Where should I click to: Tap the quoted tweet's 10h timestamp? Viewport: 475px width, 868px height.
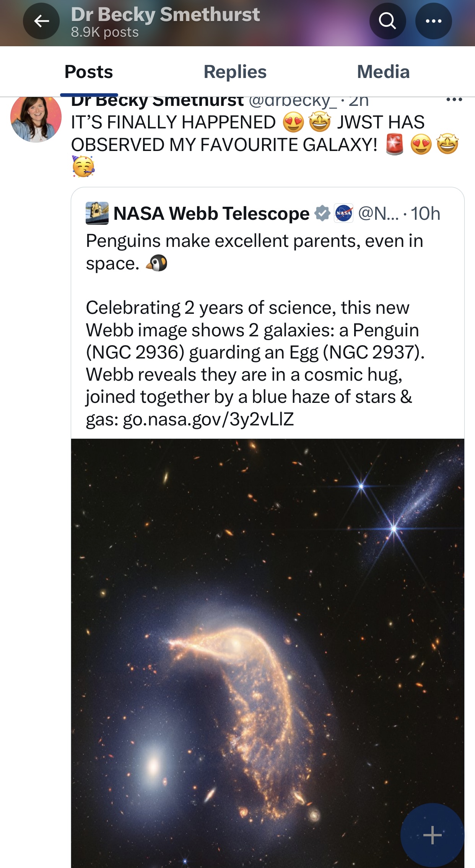pyautogui.click(x=425, y=213)
